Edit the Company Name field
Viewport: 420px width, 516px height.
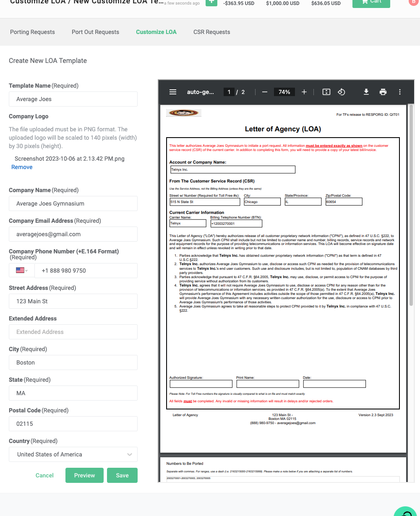(x=73, y=203)
